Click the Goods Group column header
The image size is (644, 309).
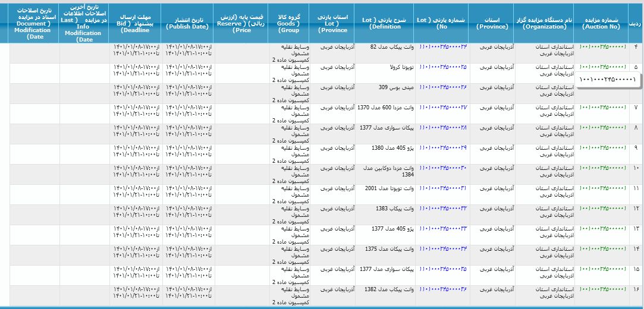288,23
